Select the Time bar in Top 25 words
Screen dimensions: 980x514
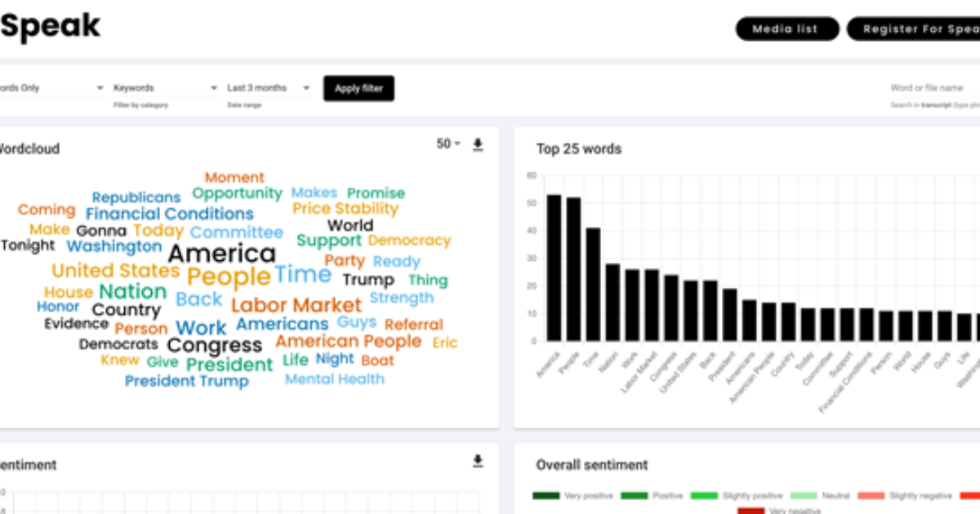(x=593, y=284)
